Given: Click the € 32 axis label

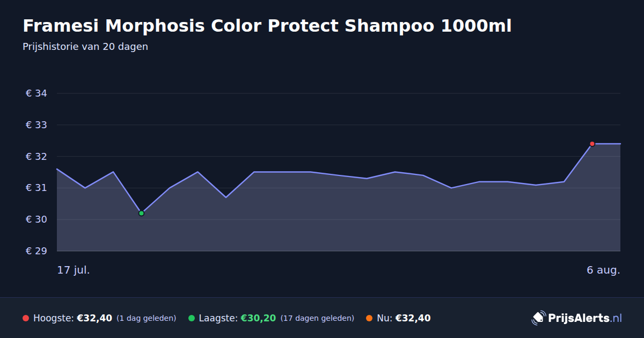Looking at the screenshot, I should coord(36,157).
